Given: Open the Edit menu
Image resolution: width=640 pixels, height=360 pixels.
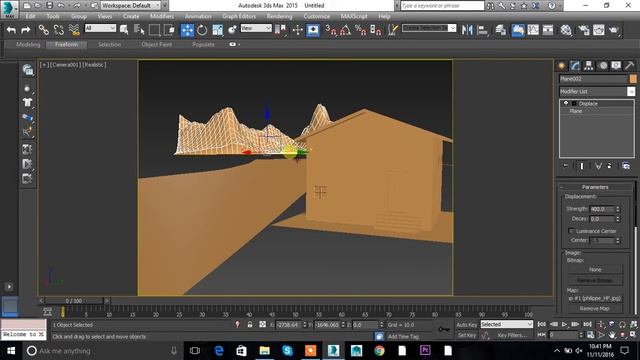Looking at the screenshot, I should click(x=30, y=16).
